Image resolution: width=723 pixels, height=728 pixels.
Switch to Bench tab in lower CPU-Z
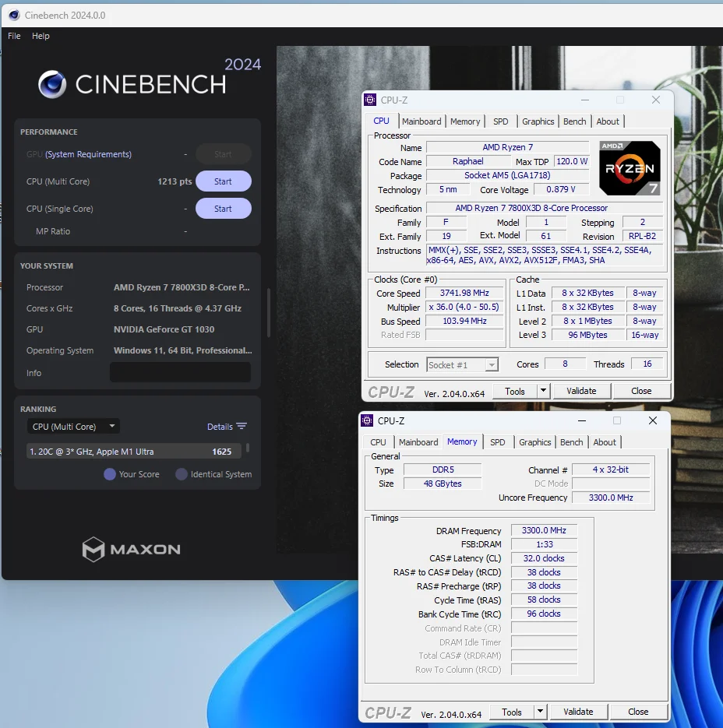click(x=572, y=442)
